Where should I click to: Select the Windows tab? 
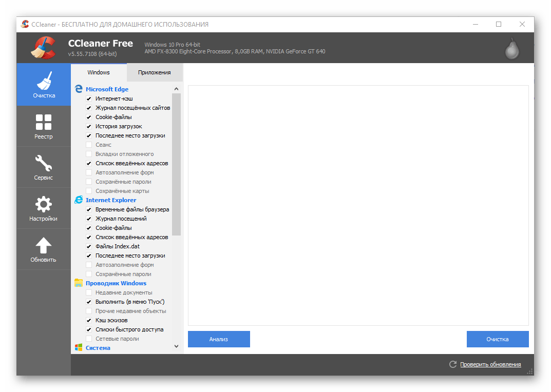(99, 72)
